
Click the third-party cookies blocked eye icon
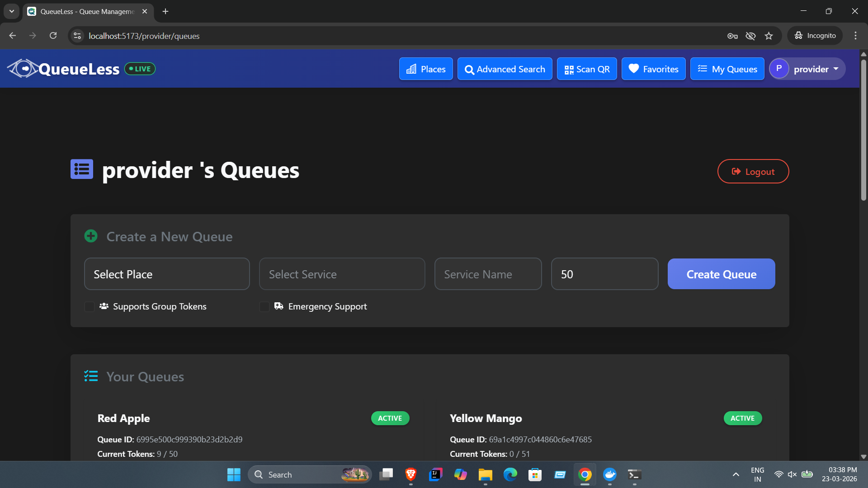(x=750, y=36)
